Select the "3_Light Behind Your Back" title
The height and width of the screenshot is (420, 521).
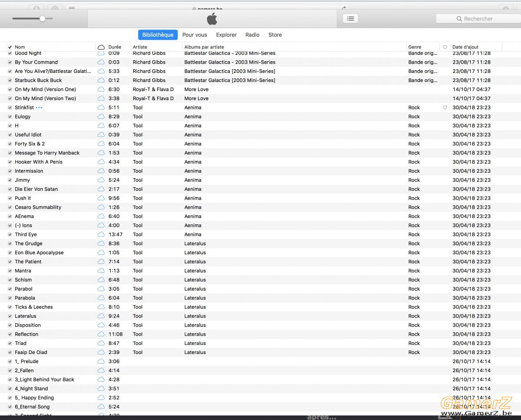tap(44, 380)
